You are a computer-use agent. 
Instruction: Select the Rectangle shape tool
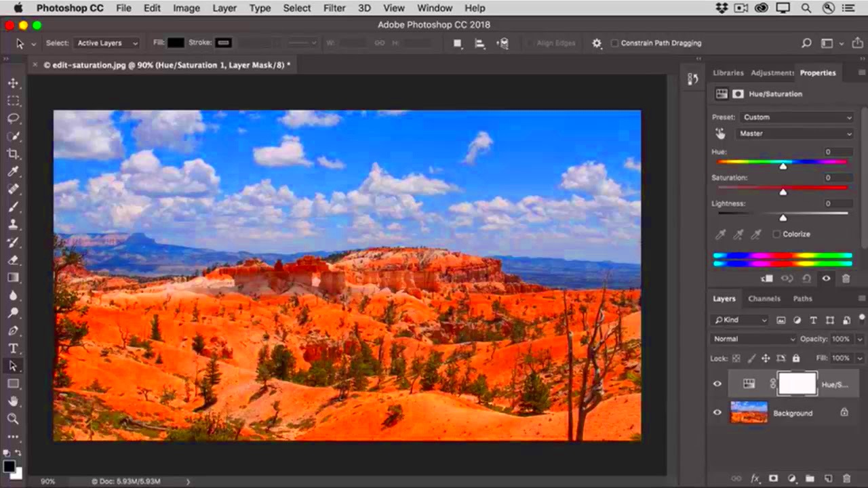click(x=13, y=384)
